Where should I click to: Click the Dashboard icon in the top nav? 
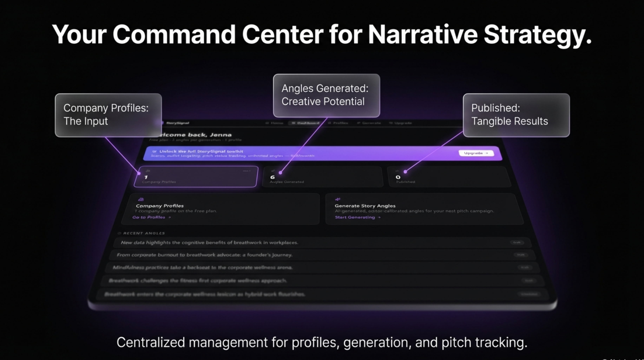(293, 123)
